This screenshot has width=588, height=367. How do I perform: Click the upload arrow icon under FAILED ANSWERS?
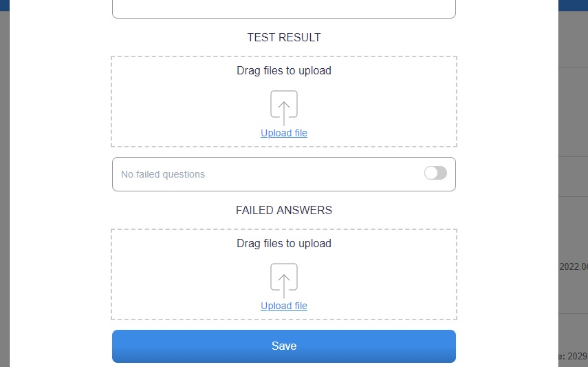point(284,281)
